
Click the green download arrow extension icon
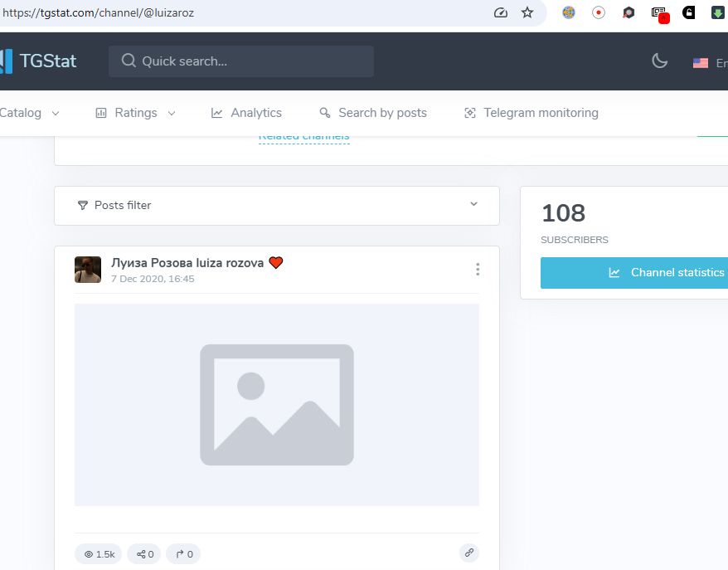[719, 12]
